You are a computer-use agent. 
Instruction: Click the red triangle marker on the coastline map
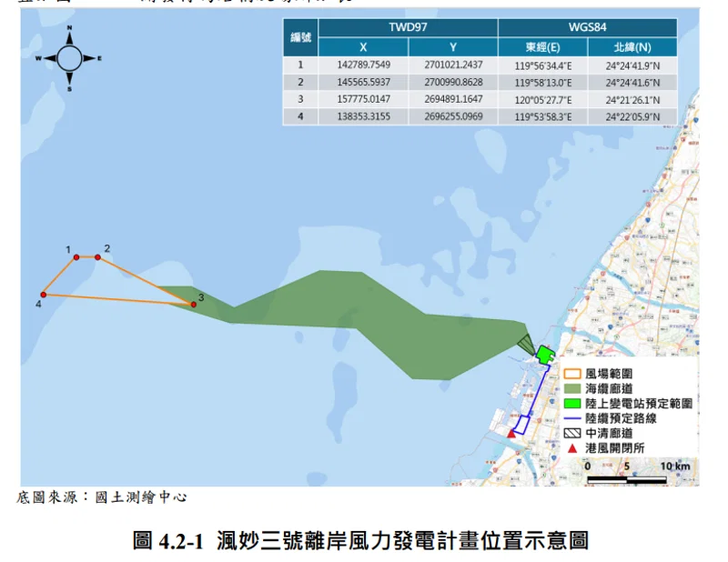click(511, 434)
